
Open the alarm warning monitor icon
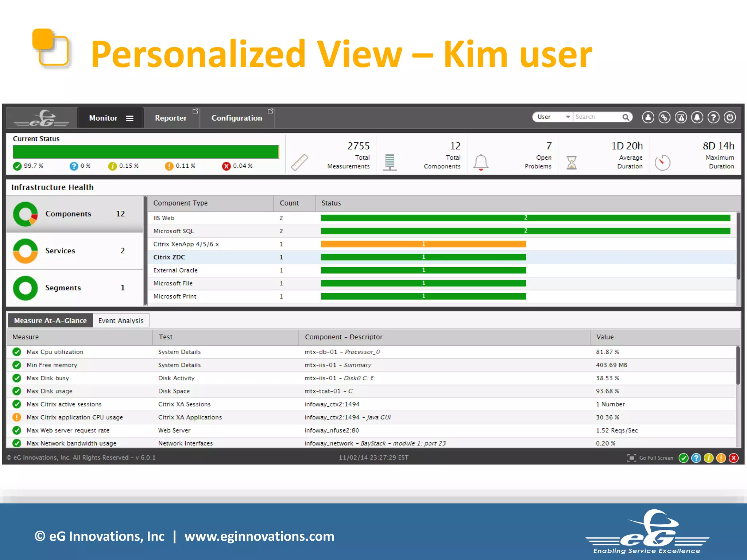(x=681, y=117)
